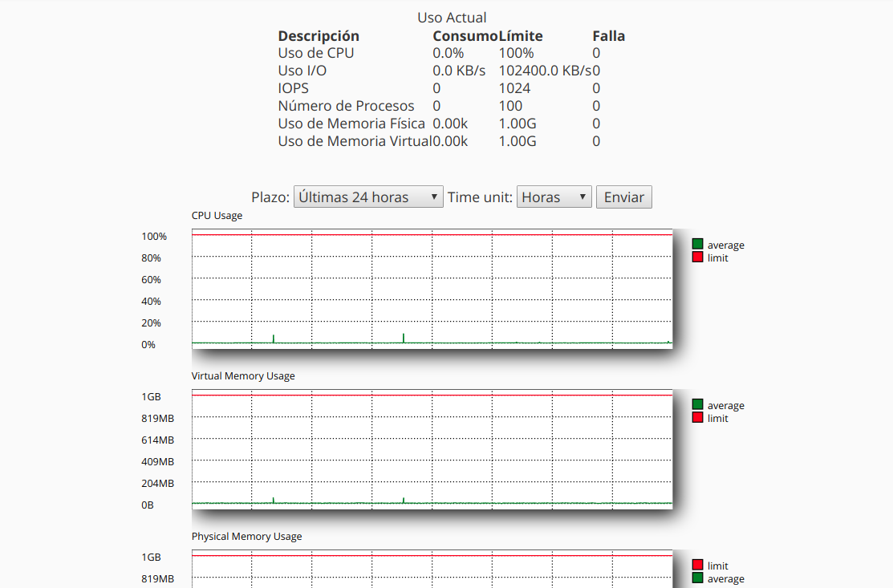Select the 'Número de Procesos' row label

346,107
